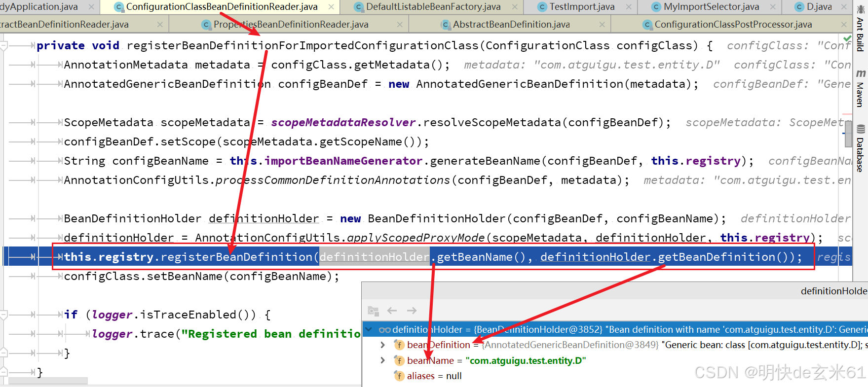Image resolution: width=868 pixels, height=387 pixels.
Task: Click the watch glasses icon beside definitionHolder
Action: click(x=385, y=330)
